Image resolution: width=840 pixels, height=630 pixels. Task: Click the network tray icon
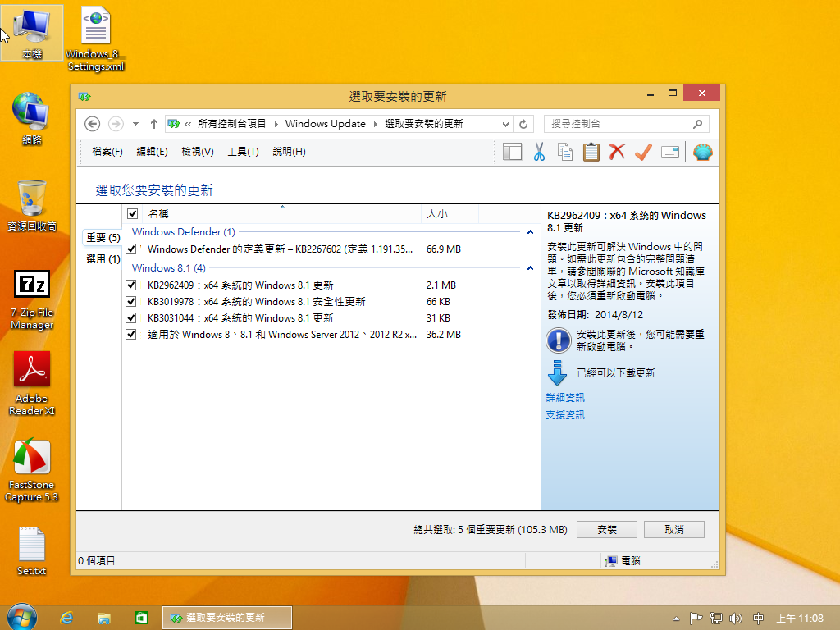coord(715,619)
